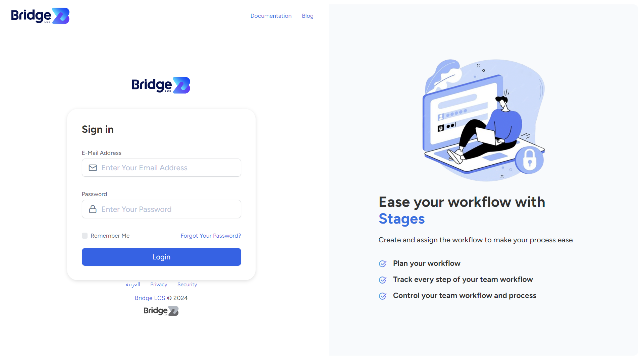Select the العربية language link
Screen dimensions: 644x362
pyautogui.click(x=133, y=284)
